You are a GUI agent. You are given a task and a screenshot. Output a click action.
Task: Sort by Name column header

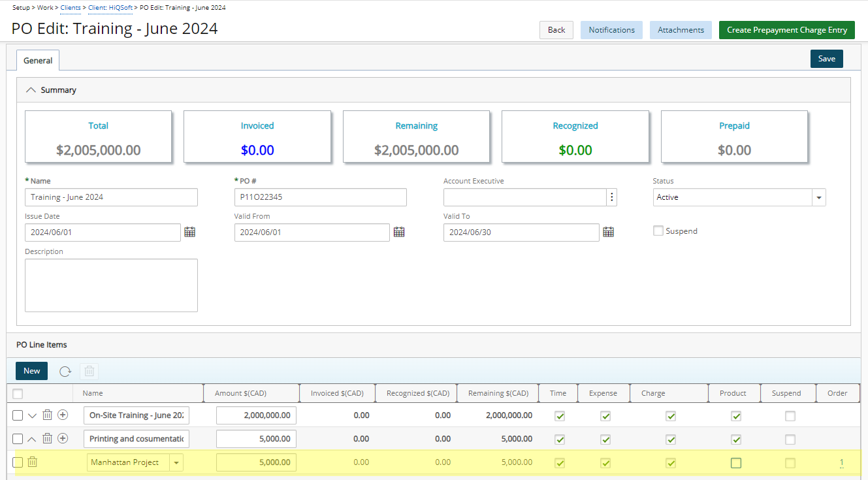[138, 393]
